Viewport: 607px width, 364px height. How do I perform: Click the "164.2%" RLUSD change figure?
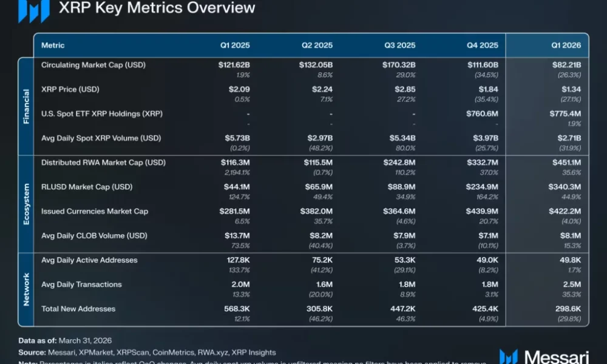coord(487,197)
